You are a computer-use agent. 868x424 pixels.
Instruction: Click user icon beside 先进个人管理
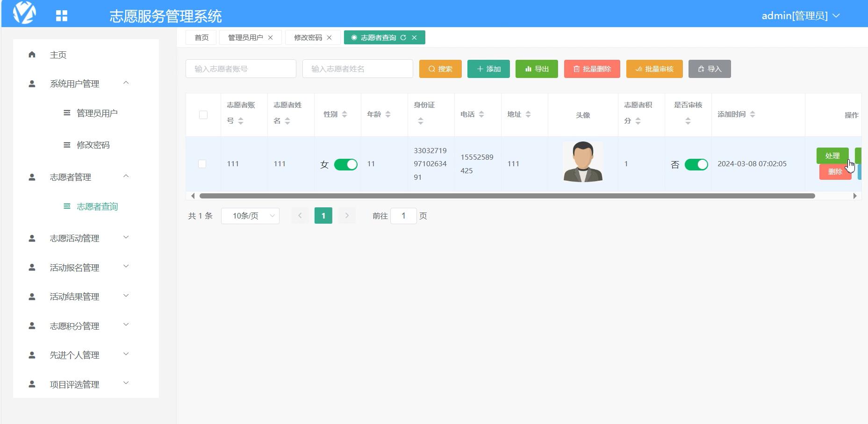point(32,355)
